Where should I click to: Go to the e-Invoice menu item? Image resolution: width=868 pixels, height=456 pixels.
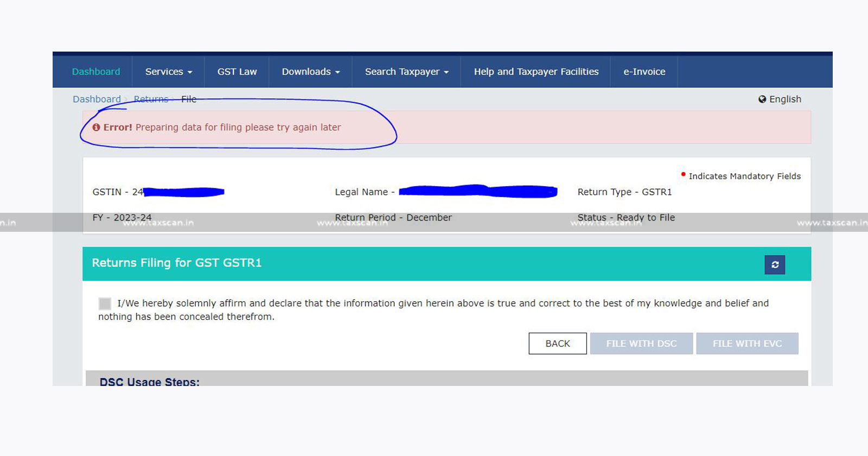click(x=644, y=72)
